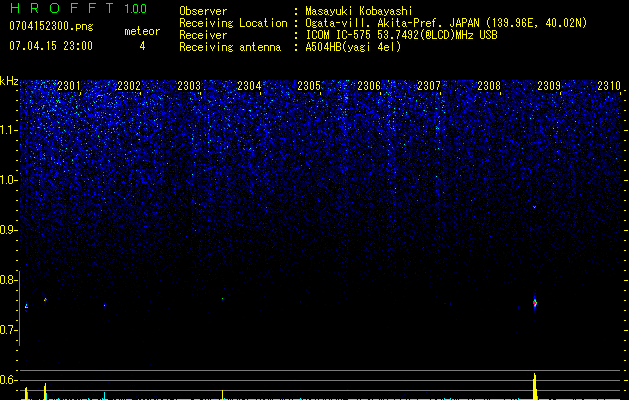629x400 pixels.
Task: Click the ICOM IC-575 receiver text
Action: [401, 35]
